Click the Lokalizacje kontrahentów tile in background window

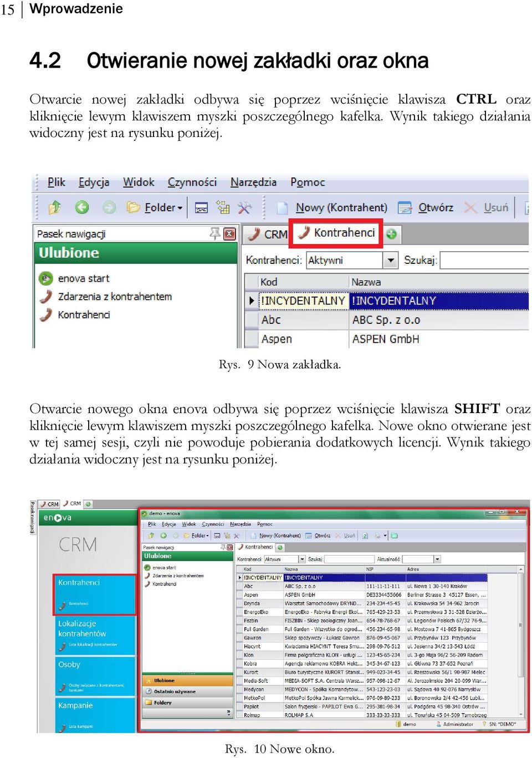click(95, 635)
